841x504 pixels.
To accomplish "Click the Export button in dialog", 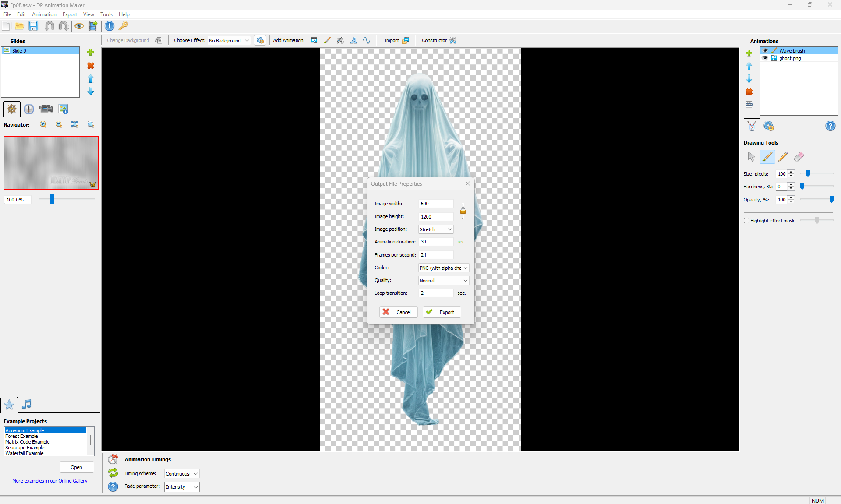I will tap(442, 312).
